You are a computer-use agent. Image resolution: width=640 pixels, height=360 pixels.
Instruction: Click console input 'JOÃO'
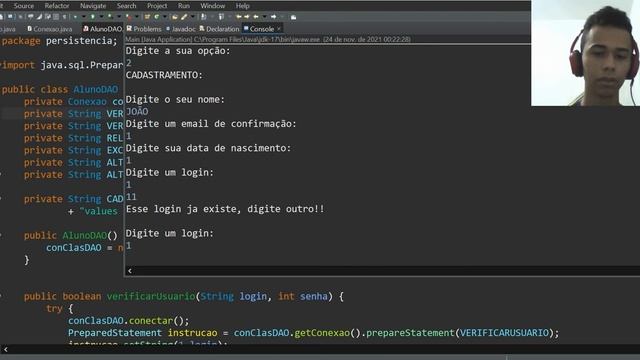pyautogui.click(x=137, y=111)
